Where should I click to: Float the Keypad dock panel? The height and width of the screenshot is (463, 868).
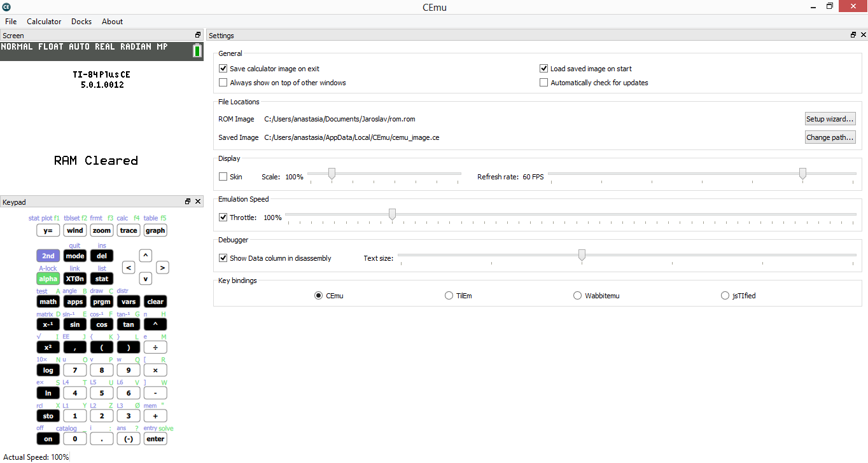188,202
